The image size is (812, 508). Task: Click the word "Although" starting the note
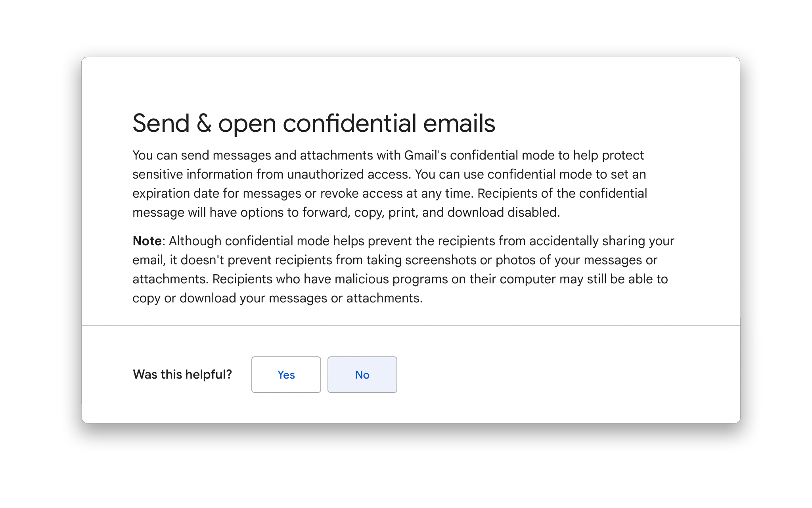195,241
